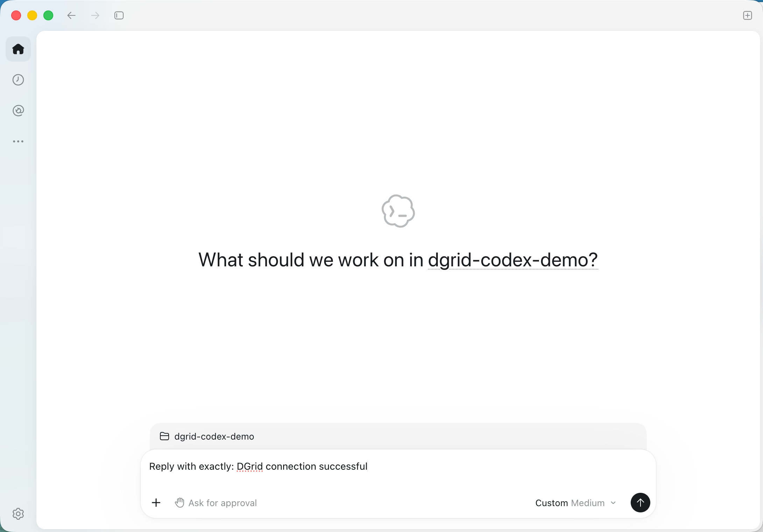Click the Codex terminal cloud logo
Screen dimensions: 763x532
(398, 211)
